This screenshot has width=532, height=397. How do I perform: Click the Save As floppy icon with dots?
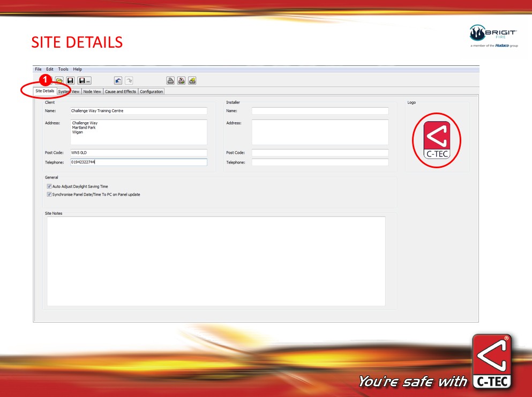84,81
